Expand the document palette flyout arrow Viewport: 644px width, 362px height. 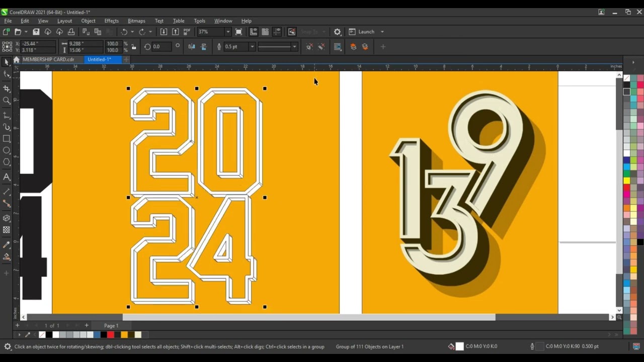click(x=19, y=335)
